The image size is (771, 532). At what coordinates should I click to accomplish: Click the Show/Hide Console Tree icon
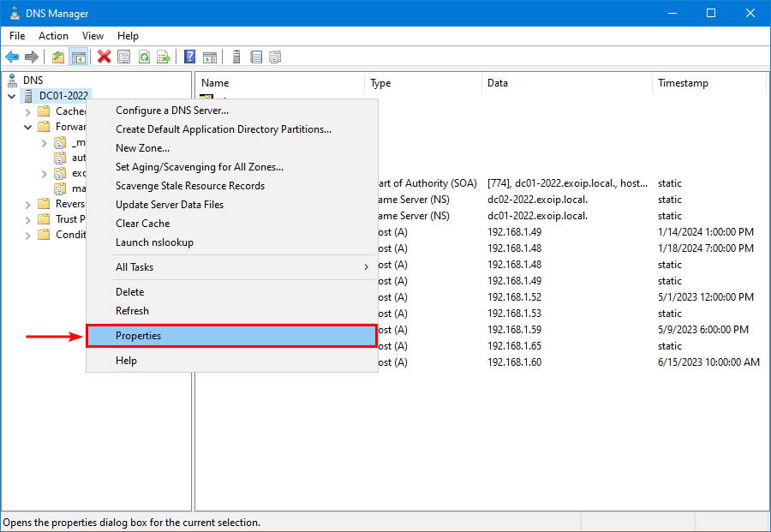[78, 57]
